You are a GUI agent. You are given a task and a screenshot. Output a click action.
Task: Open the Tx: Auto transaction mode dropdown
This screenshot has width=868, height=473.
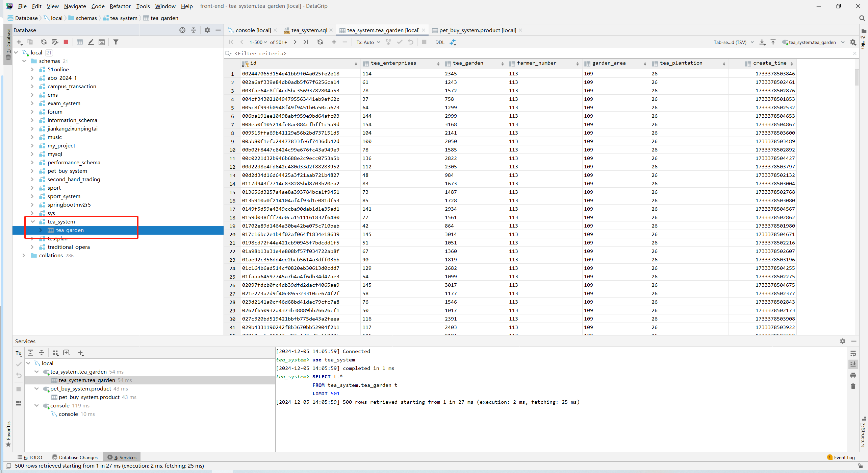(368, 42)
